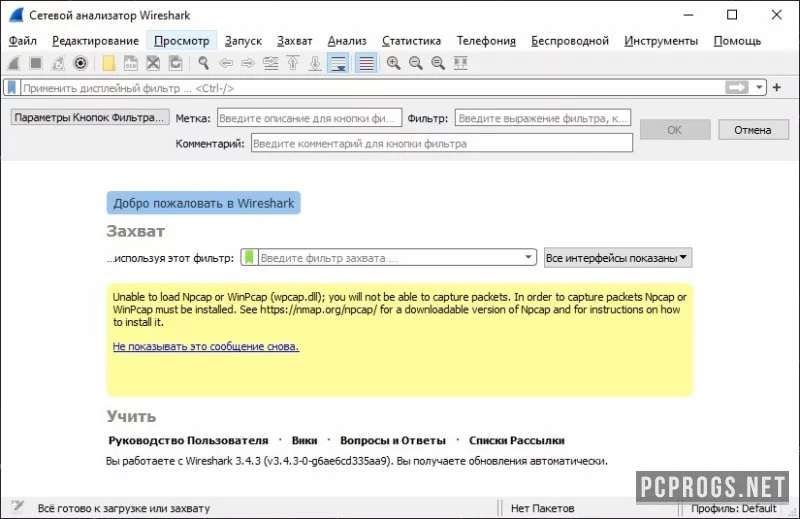Find a packet magnifier icon
Viewport: 800px width, 519px height.
click(x=204, y=63)
